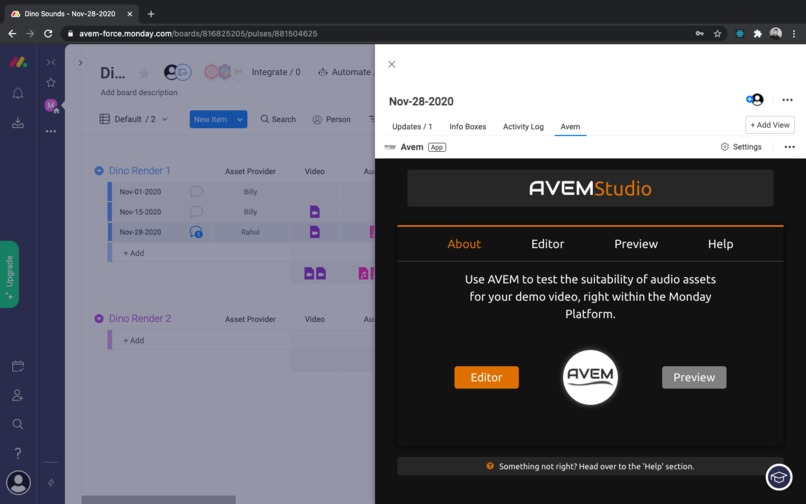Click the Rahul asset provider cell
The height and width of the screenshot is (504, 806).
coord(250,232)
